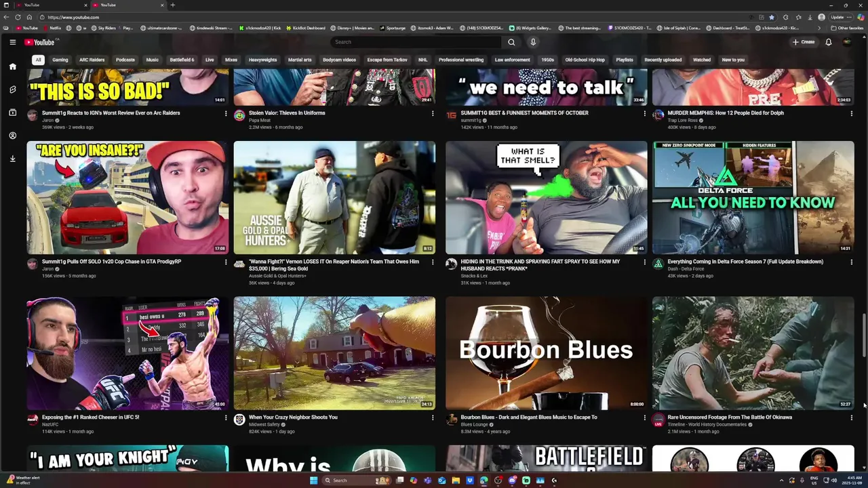The image size is (868, 488).
Task: Open the Delta Force 'All You Need To Know' thumbnail
Action: pos(753,197)
